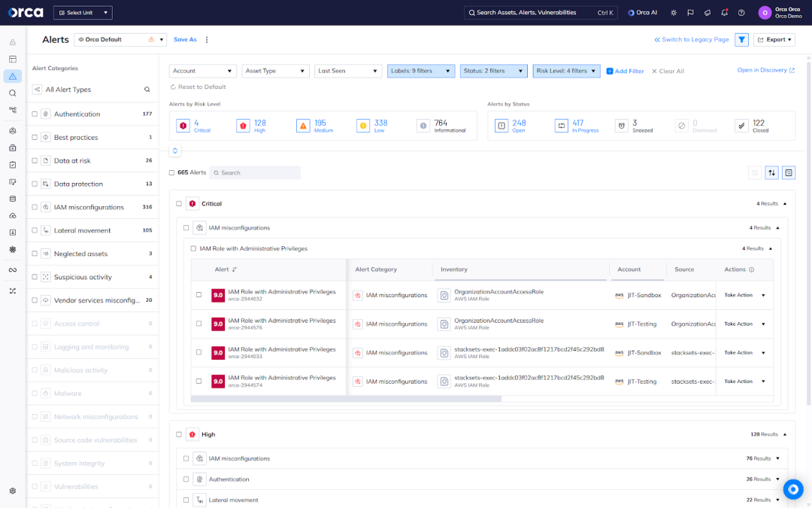Open the settings gear at sidebar bottom
The width and height of the screenshot is (812, 508).
pos(13,491)
